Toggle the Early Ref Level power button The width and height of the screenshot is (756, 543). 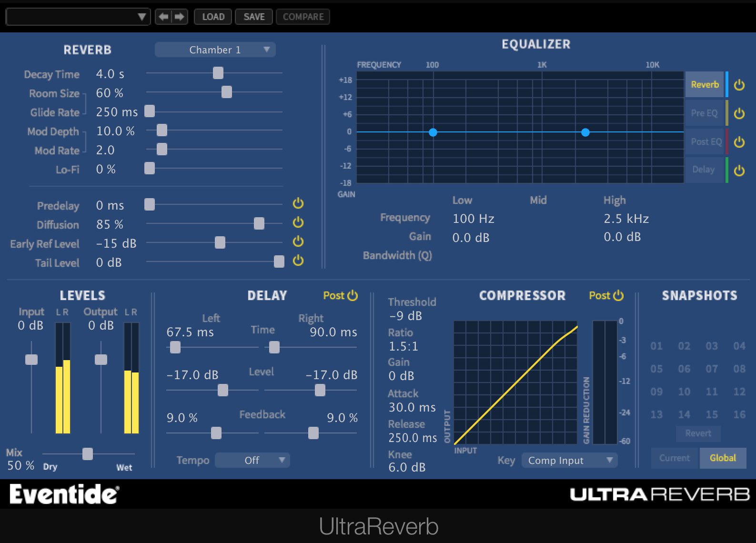298,241
